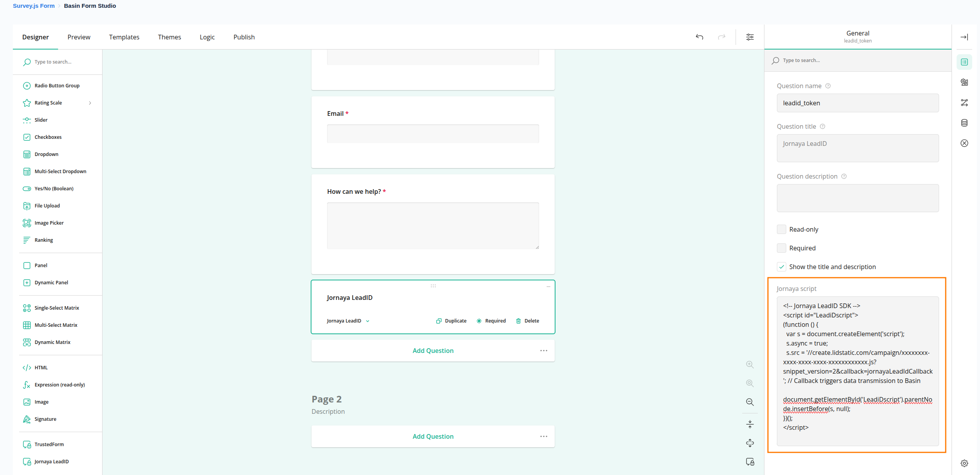
Task: Open survey settings sliders icon
Action: coord(750,37)
